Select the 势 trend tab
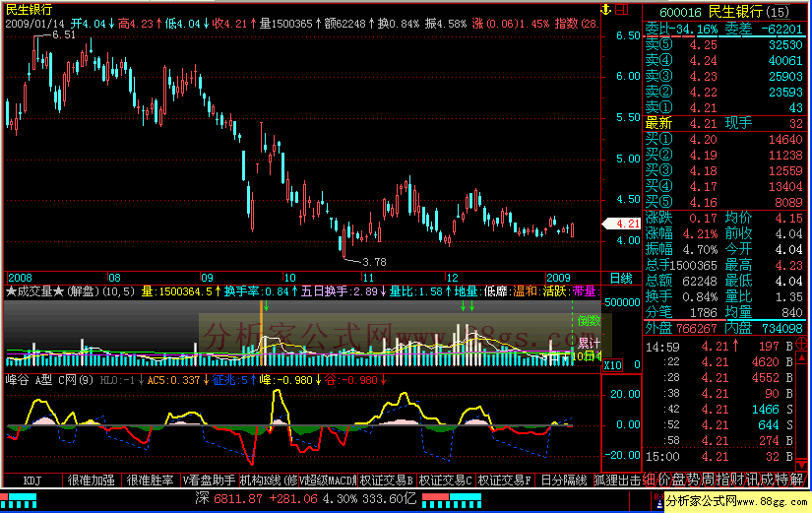This screenshot has height=513, width=812. 695,480
